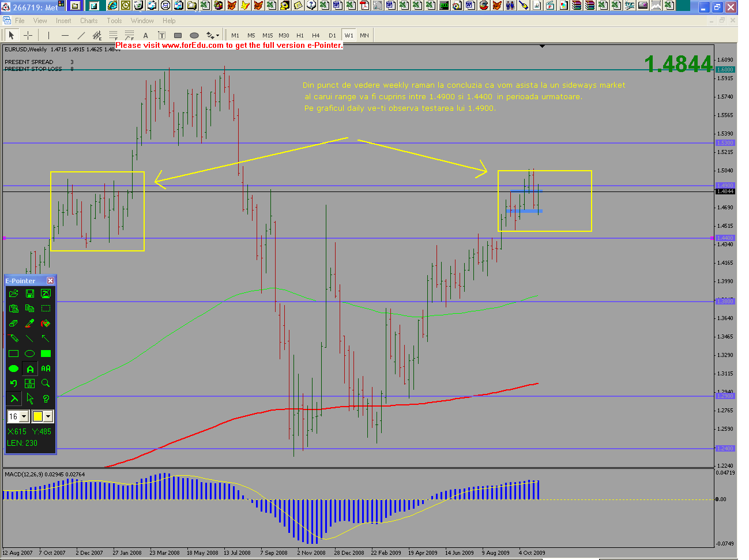Switch chart to H4 timeframe
This screenshot has width=749, height=560.
[x=316, y=35]
